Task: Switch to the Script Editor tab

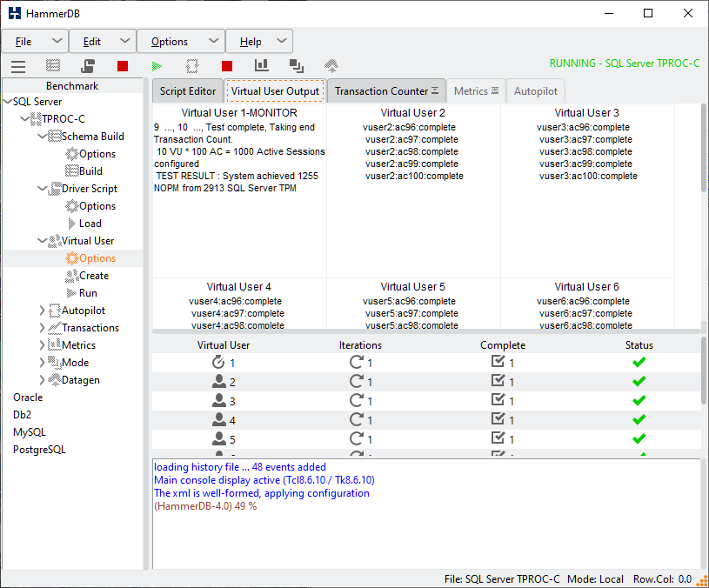Action: click(x=188, y=91)
